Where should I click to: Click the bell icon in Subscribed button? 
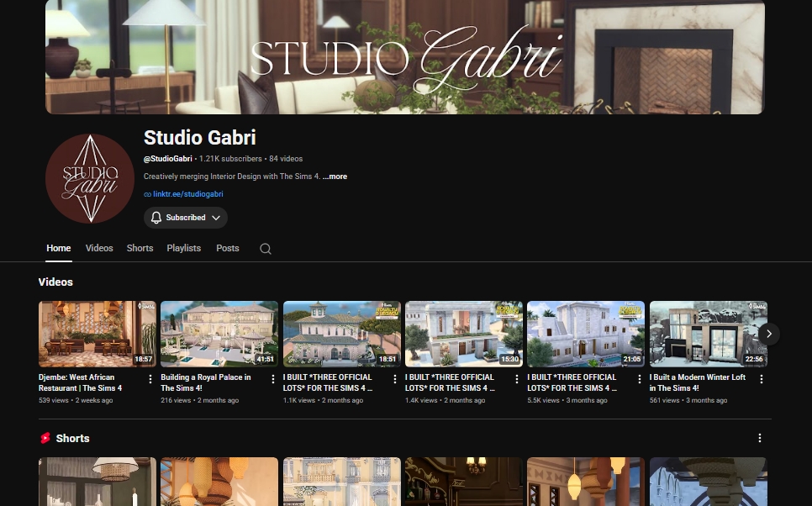156,218
